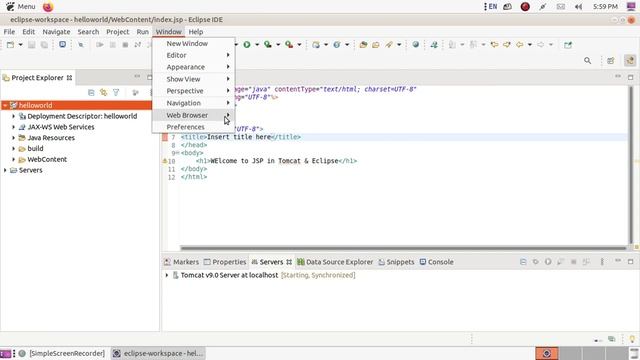Open dropdown next to External Tools icon
The image size is (640, 360).
point(299,44)
